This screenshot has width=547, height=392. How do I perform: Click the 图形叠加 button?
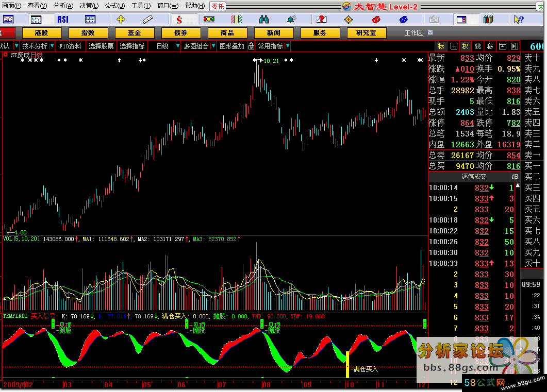pos(231,46)
